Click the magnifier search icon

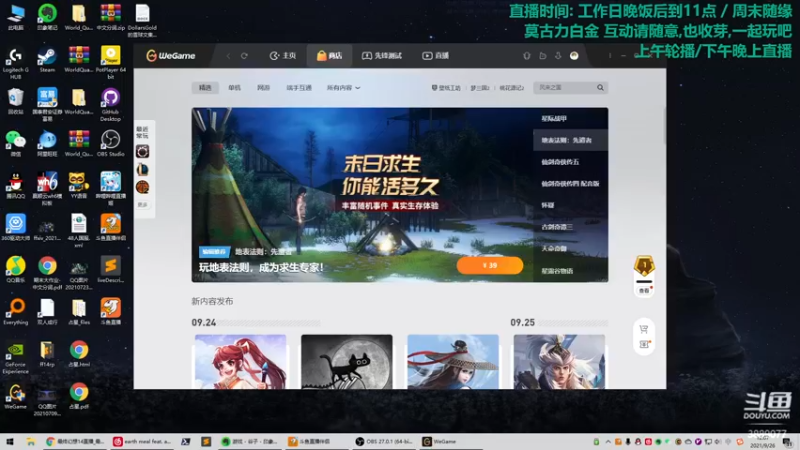point(601,88)
